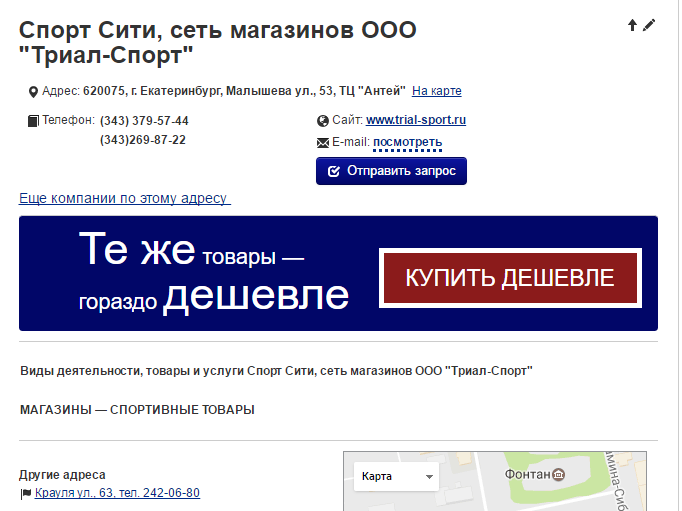Screen dimensions: 682x511
Task: Click the phone book icon beside Телефон
Action: [33, 121]
